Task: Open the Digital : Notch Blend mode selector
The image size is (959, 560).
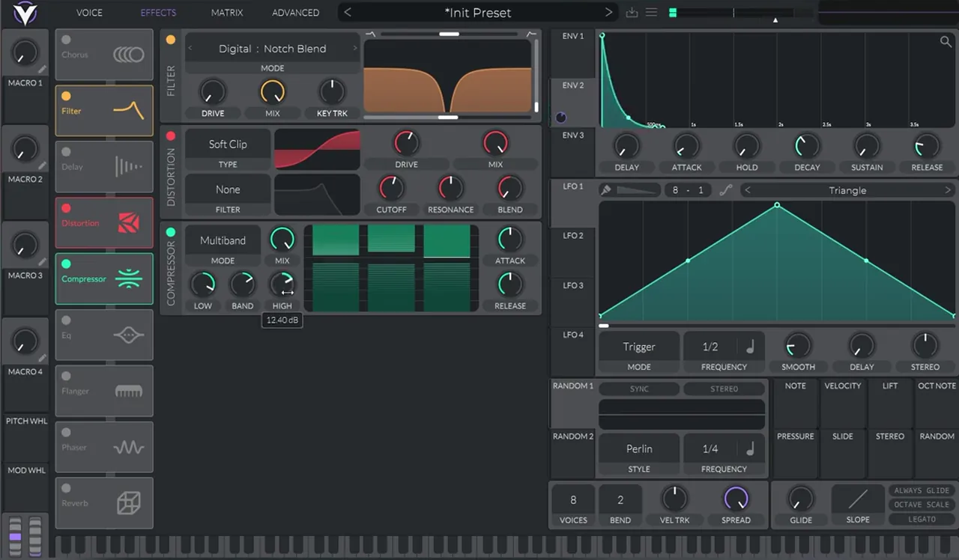Action: click(x=272, y=49)
